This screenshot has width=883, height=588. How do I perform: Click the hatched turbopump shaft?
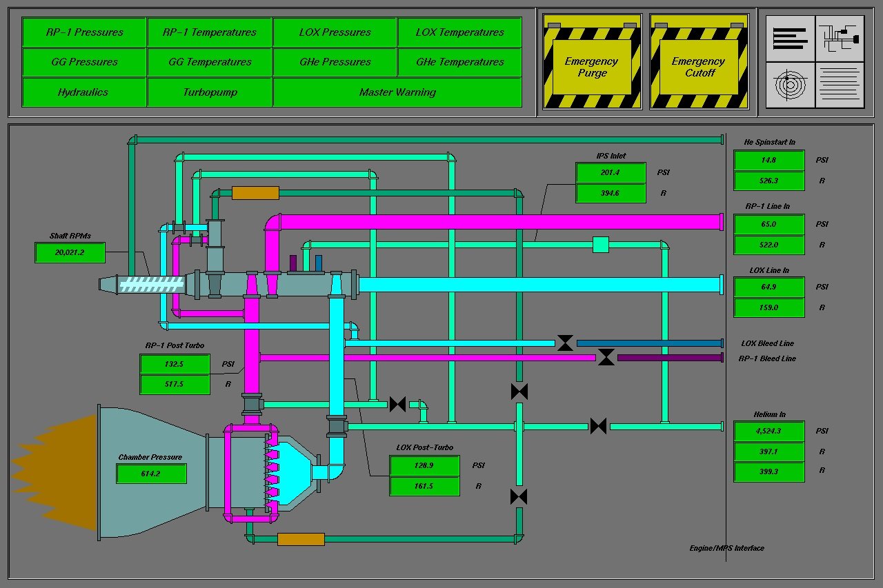point(152,285)
